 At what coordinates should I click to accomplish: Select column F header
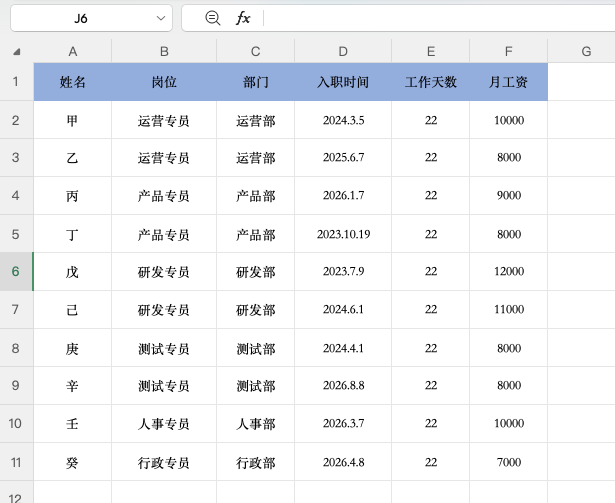point(508,51)
